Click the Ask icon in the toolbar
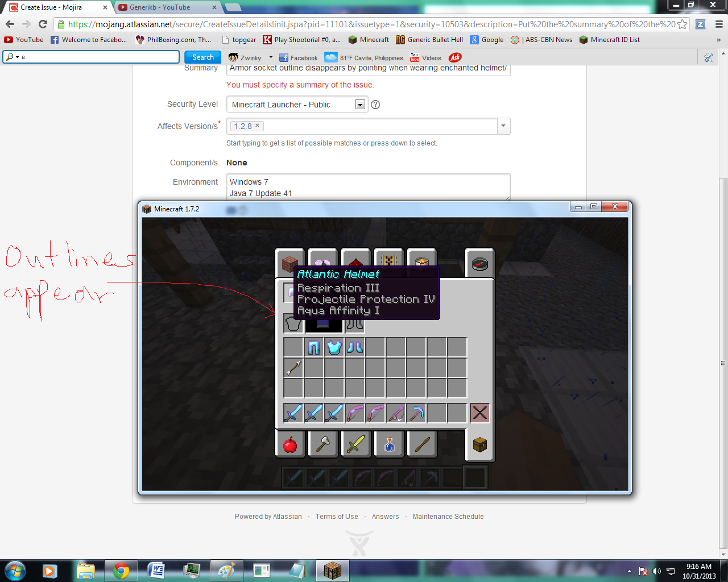The width and height of the screenshot is (728, 582). click(455, 57)
